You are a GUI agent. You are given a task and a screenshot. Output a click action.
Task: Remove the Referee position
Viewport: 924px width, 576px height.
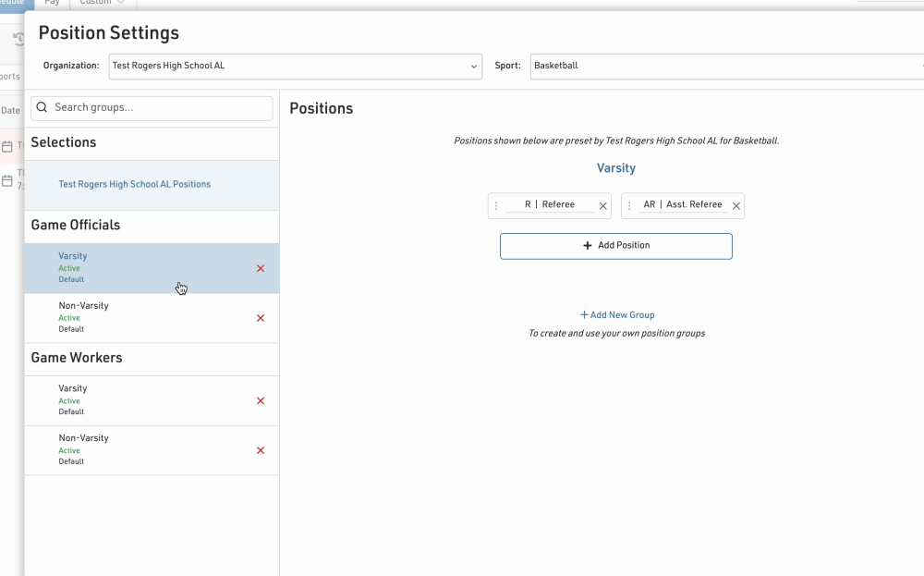click(x=603, y=206)
